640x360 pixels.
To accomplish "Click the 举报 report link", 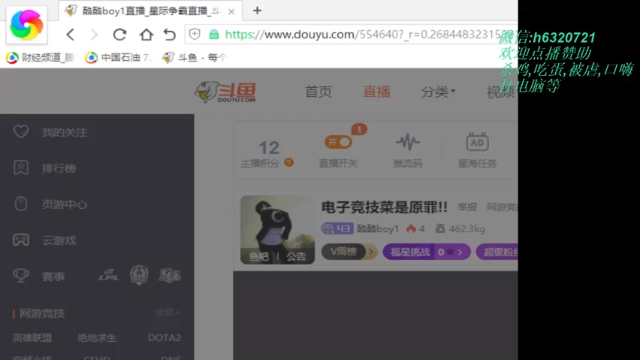I will [467, 207].
